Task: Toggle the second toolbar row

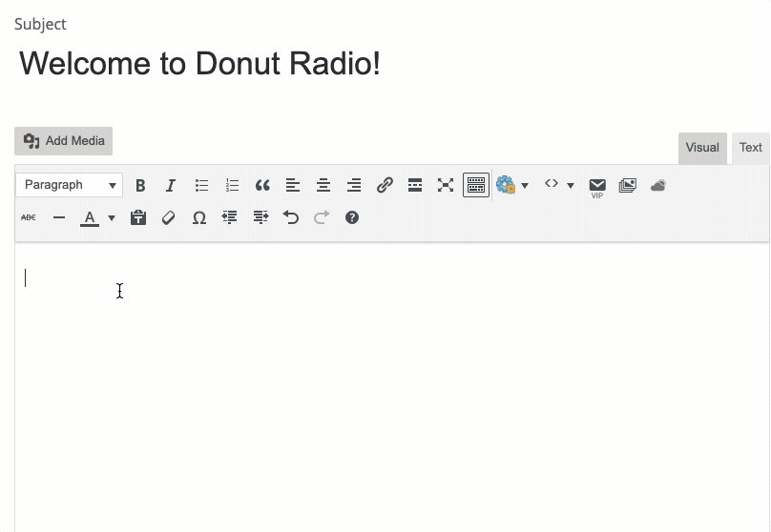Action: click(x=476, y=185)
